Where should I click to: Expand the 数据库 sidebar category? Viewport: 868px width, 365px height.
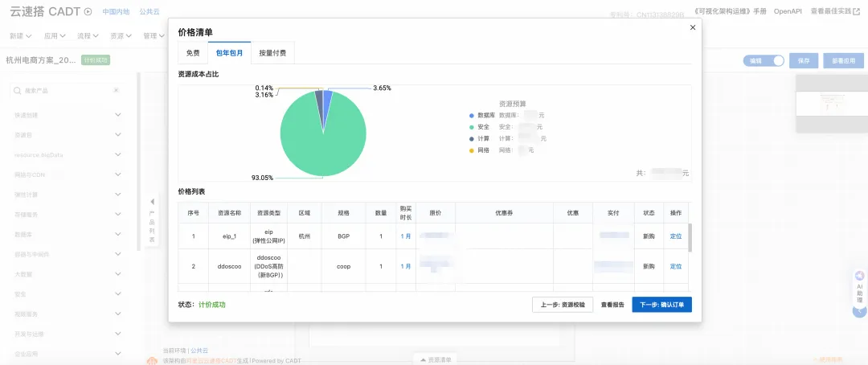coord(68,234)
